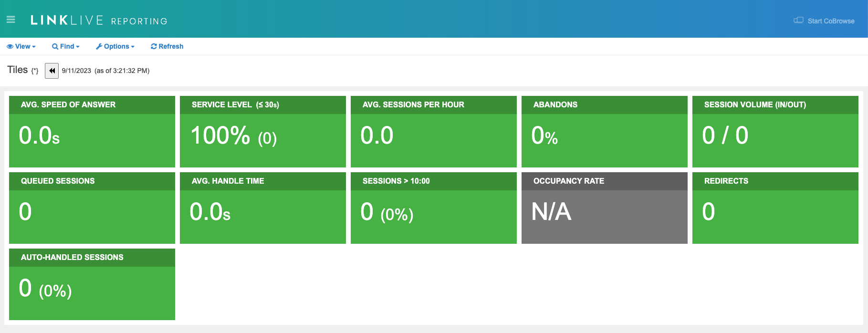The height and width of the screenshot is (333, 868).
Task: Click the LinkLive Reporting logo
Action: click(x=99, y=21)
